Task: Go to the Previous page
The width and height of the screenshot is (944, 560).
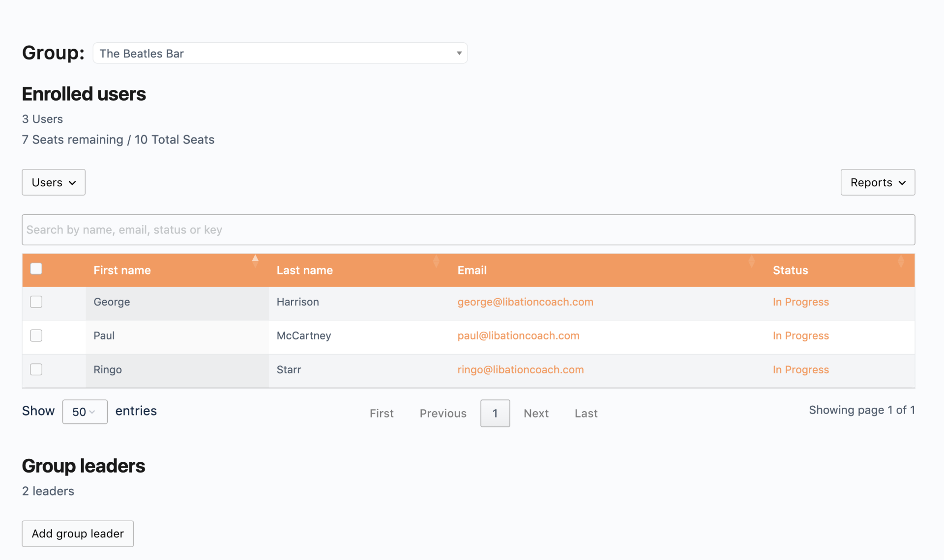Action: pos(443,414)
